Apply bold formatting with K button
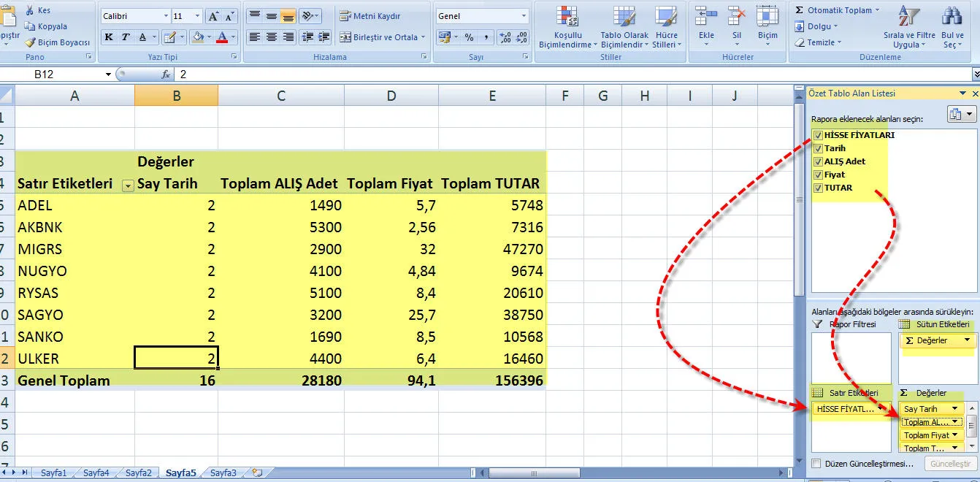The image size is (980, 482). click(110, 37)
